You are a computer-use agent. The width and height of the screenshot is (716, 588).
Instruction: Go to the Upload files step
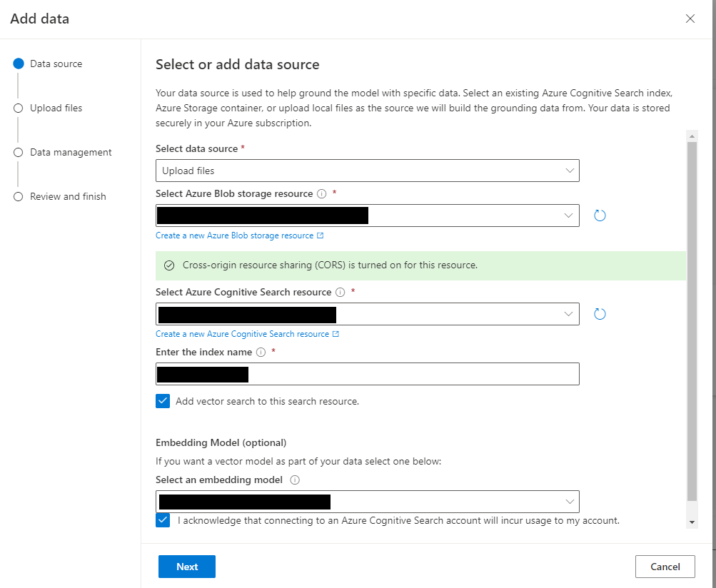[56, 108]
